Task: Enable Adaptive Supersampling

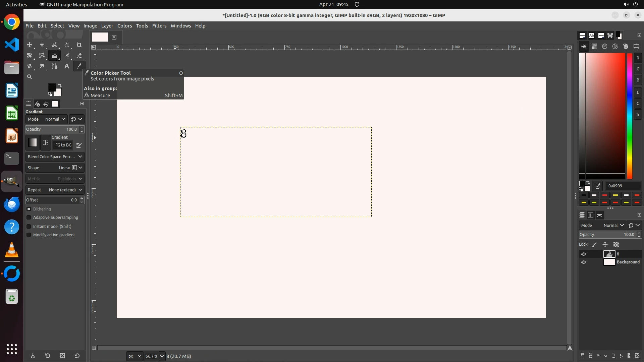Action: pyautogui.click(x=29, y=218)
